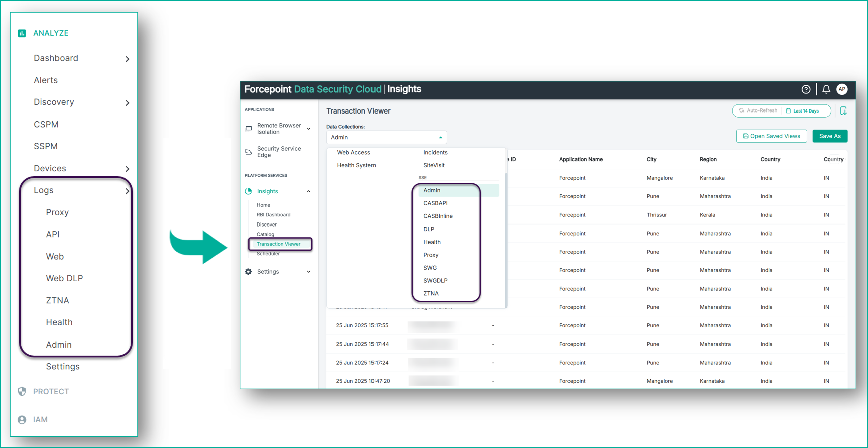Click the Thrissur city cell
This screenshot has width=868, height=448.
[657, 215]
